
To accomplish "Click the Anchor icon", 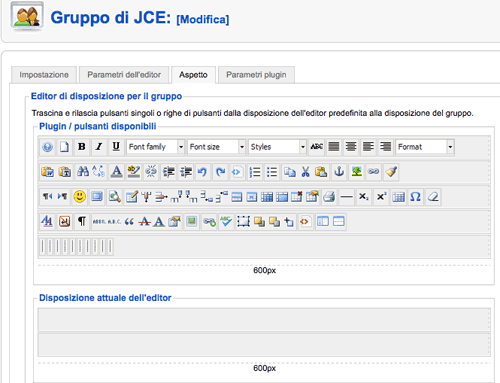I will (x=339, y=172).
